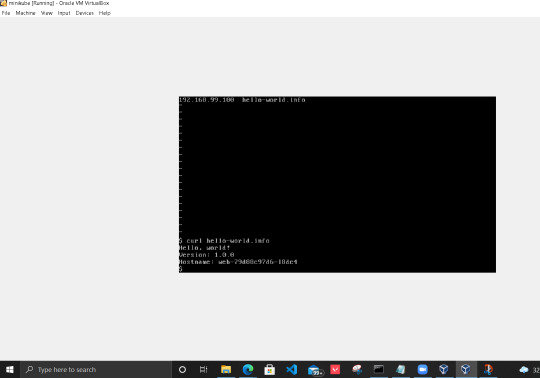Open Zoom from the taskbar

click(x=423, y=370)
